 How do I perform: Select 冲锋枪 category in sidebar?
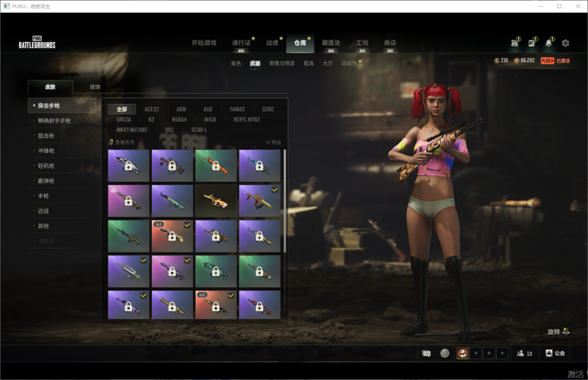pos(62,150)
